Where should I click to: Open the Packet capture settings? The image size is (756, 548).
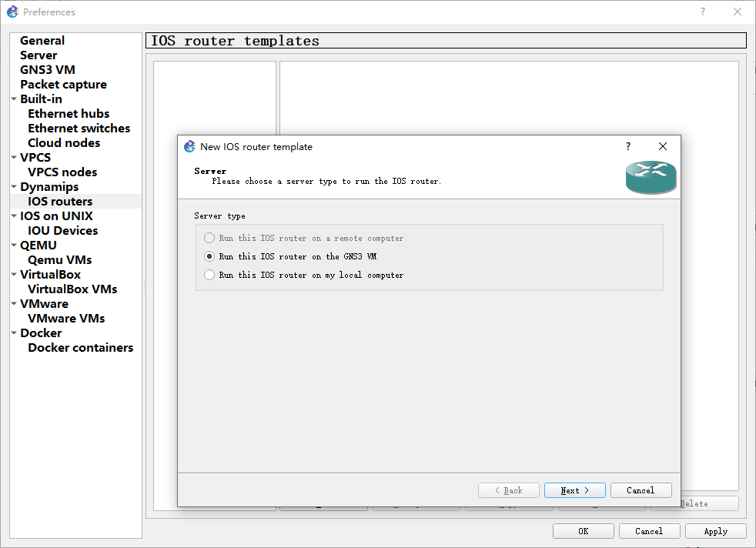(64, 85)
